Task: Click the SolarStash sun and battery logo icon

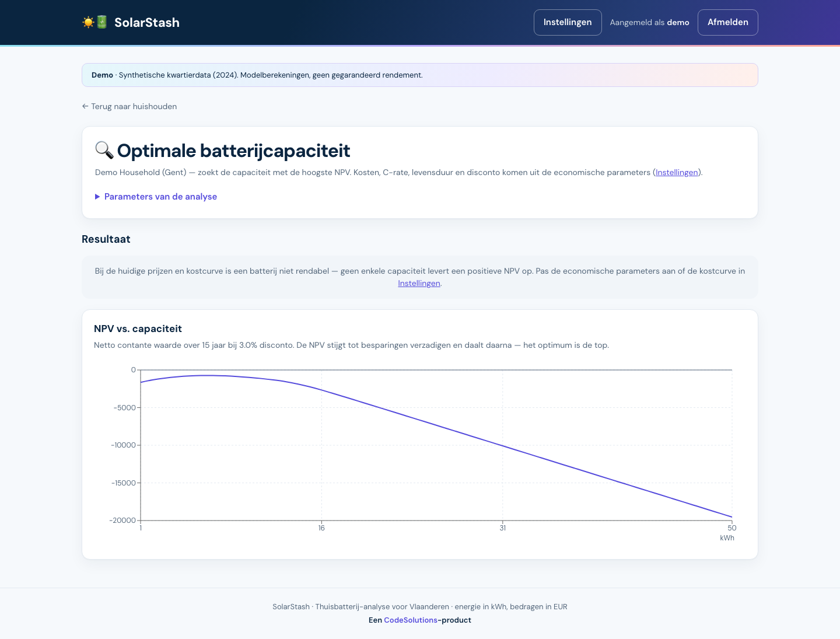Action: tap(95, 22)
